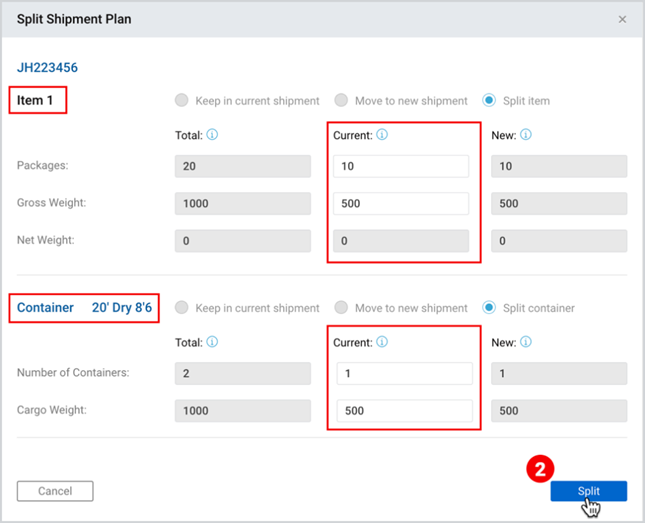Click the Total Cargo Weight field
The image size is (645, 523).
tap(243, 411)
